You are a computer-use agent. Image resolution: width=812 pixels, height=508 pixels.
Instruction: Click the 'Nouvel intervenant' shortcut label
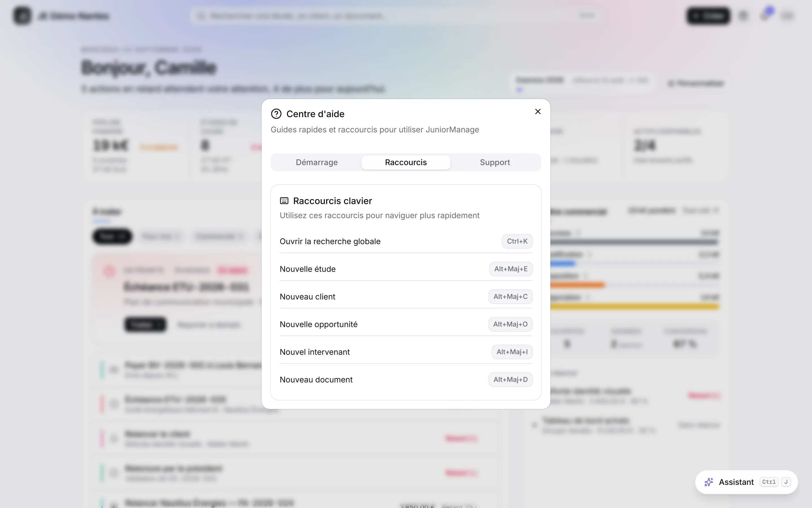(314, 352)
